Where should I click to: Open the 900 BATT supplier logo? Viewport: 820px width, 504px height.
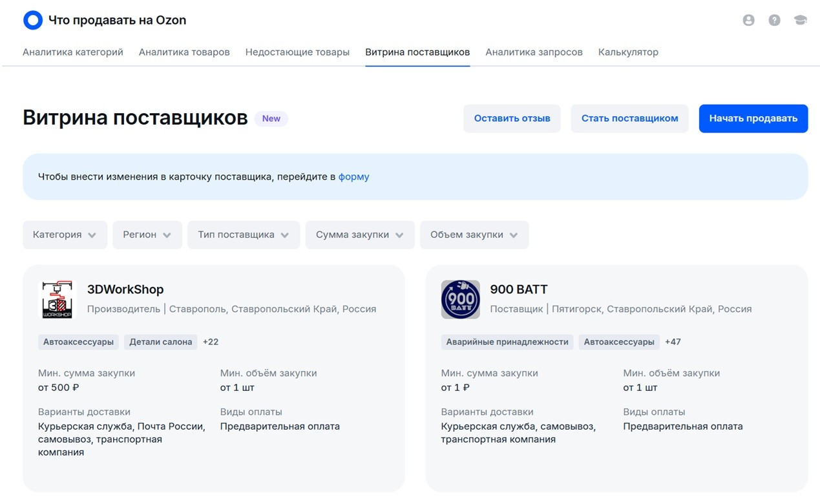tap(461, 299)
